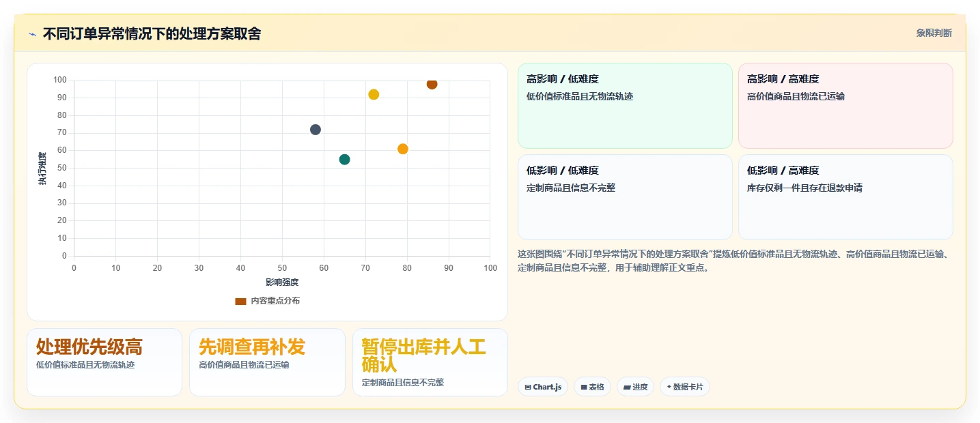The image size is (980, 423).
Task: Click the 影响强度 axis label
Action: 282,282
